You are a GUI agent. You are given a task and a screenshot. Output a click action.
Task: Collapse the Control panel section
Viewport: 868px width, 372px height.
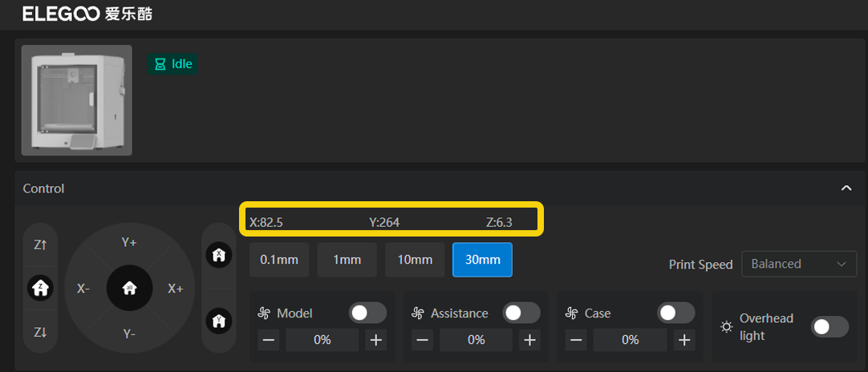(846, 188)
